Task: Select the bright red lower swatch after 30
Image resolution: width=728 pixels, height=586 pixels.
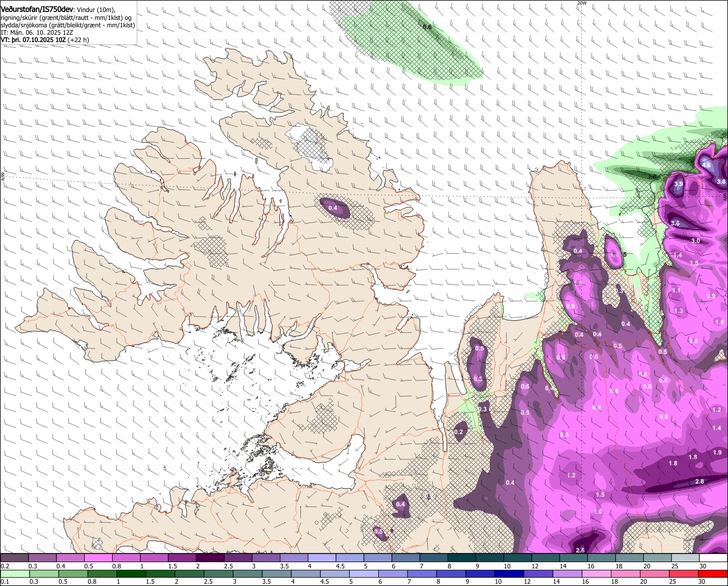Action: [713, 573]
